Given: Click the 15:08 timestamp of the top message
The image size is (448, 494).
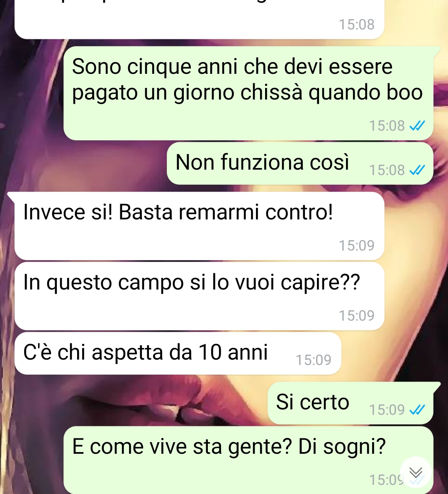Looking at the screenshot, I should tap(357, 24).
